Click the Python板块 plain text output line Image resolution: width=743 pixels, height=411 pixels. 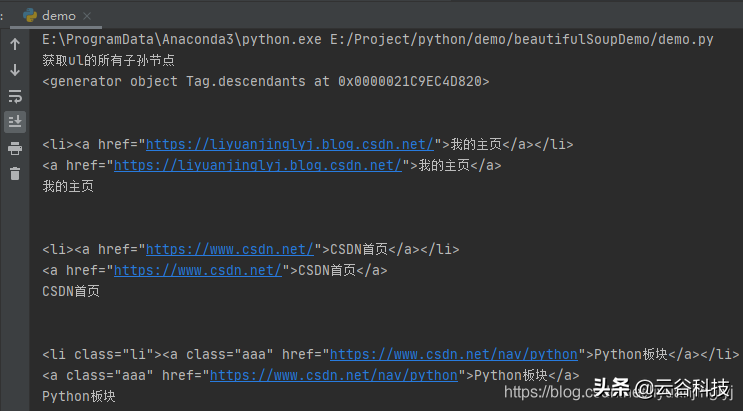pos(79,396)
